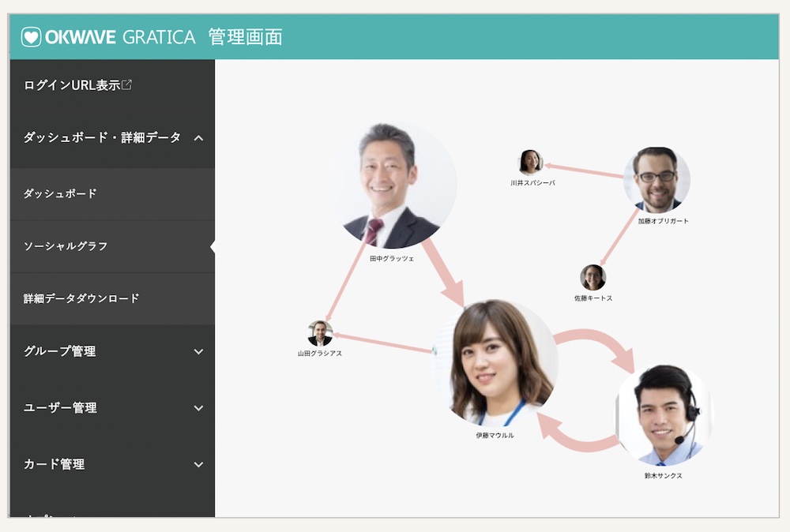This screenshot has width=790, height=532.
Task: Click the 伊藤マウルル avatar node
Action: click(495, 362)
